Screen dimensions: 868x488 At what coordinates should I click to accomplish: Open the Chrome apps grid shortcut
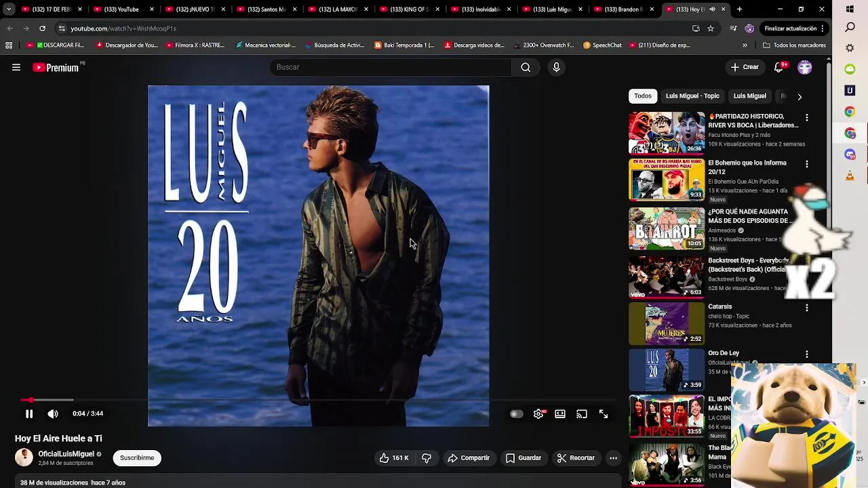(x=9, y=45)
